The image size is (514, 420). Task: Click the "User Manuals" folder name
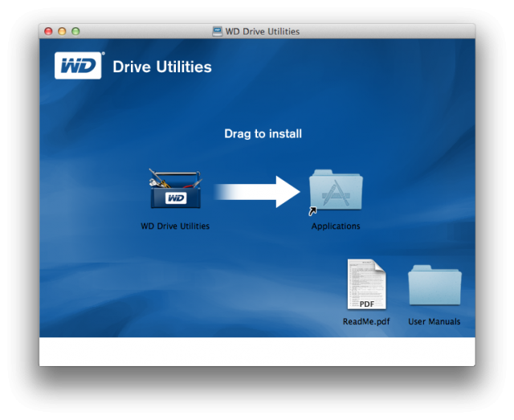434,322
